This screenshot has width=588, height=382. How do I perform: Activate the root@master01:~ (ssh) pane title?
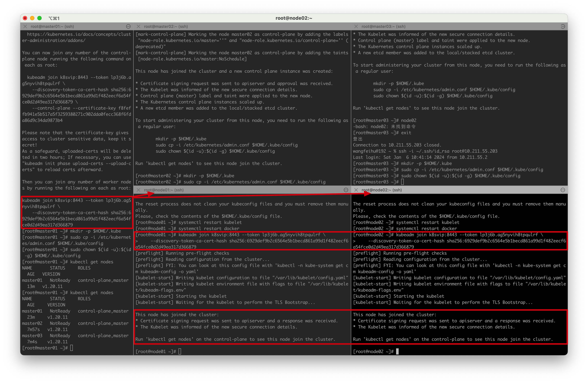click(x=52, y=26)
